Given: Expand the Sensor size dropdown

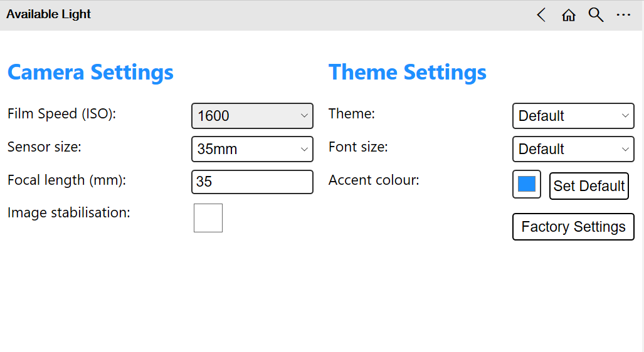Looking at the screenshot, I should click(x=252, y=149).
